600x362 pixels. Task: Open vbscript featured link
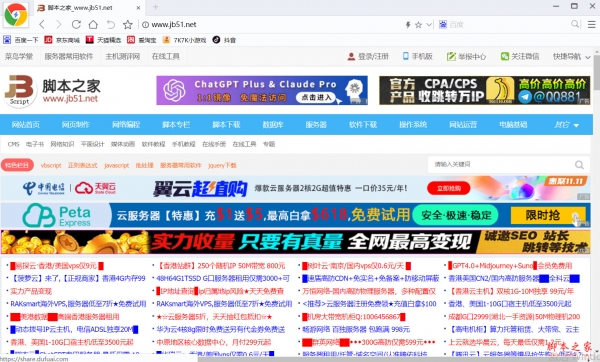pyautogui.click(x=51, y=165)
